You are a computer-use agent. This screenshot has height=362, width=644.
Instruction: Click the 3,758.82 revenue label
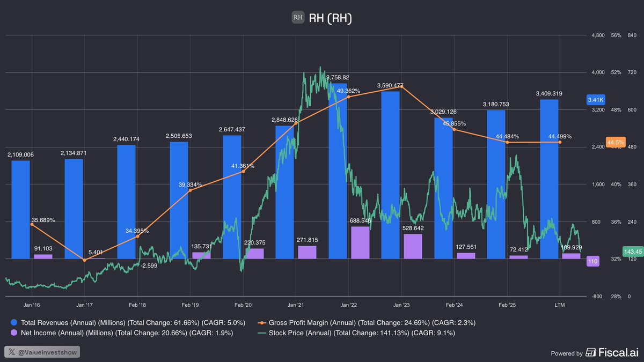pyautogui.click(x=338, y=78)
